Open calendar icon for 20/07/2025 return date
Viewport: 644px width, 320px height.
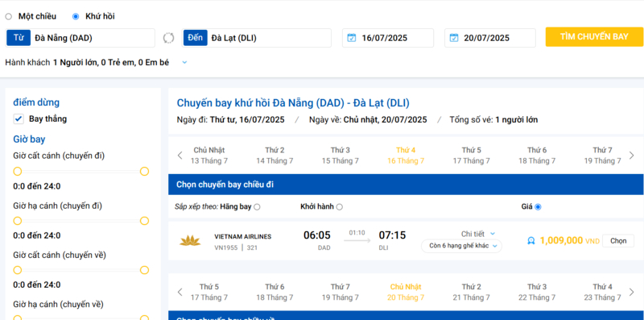coord(454,38)
